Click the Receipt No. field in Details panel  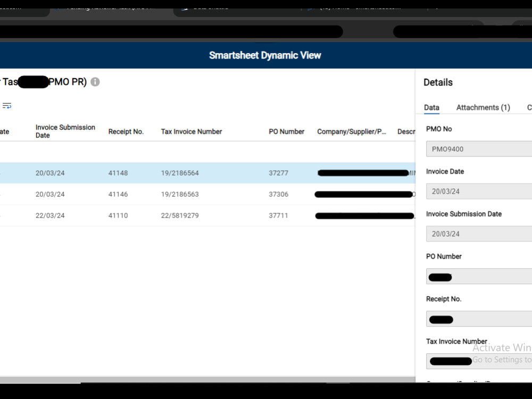click(x=479, y=319)
